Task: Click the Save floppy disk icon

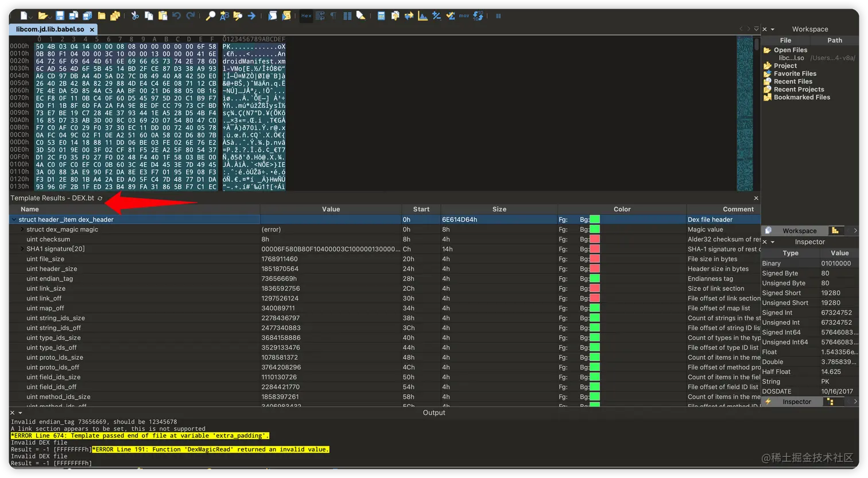Action: click(60, 16)
